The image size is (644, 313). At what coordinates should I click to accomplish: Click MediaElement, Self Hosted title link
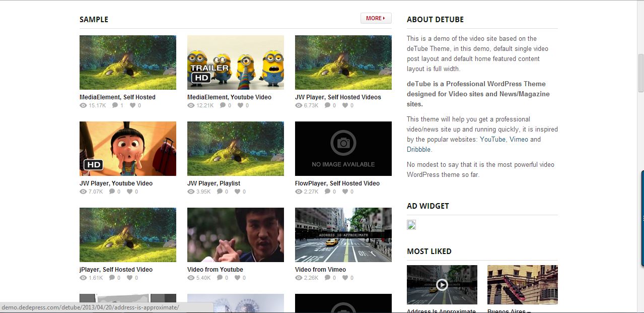(117, 97)
